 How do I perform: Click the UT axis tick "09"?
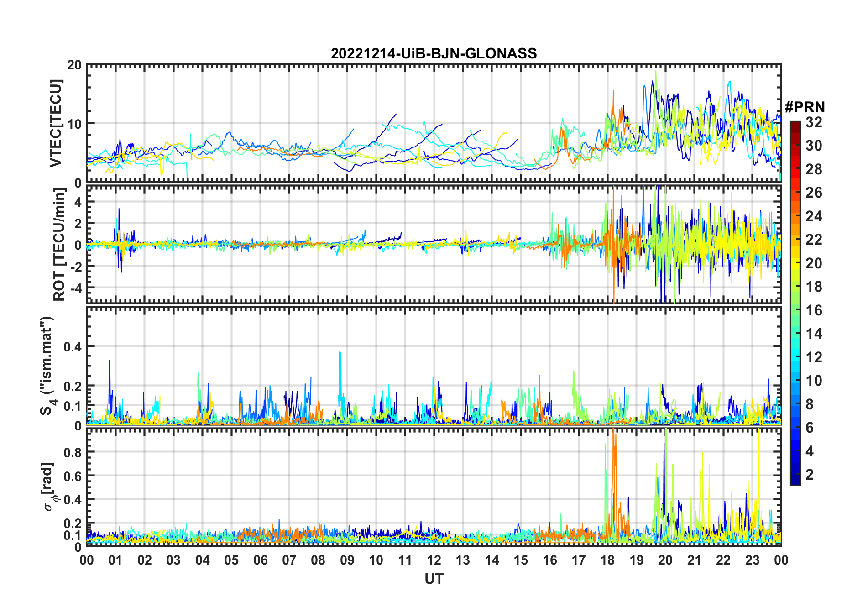pyautogui.click(x=347, y=560)
